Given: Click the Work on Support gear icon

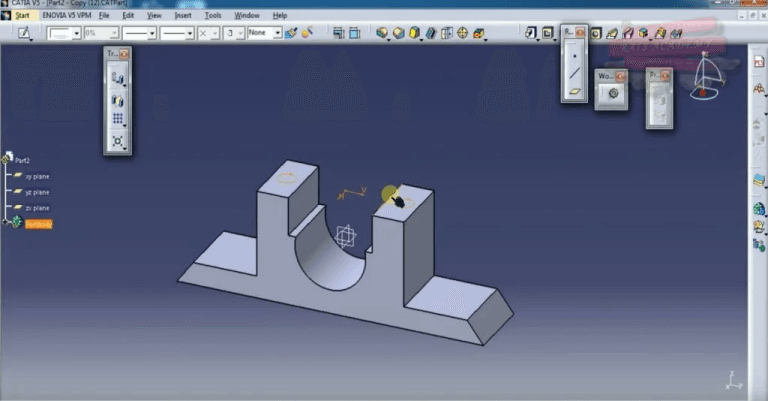Looking at the screenshot, I should click(x=612, y=93).
